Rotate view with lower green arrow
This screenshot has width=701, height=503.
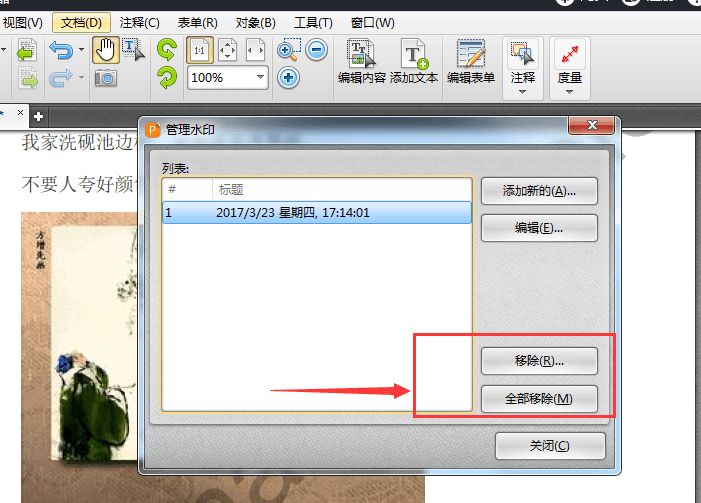pos(167,78)
